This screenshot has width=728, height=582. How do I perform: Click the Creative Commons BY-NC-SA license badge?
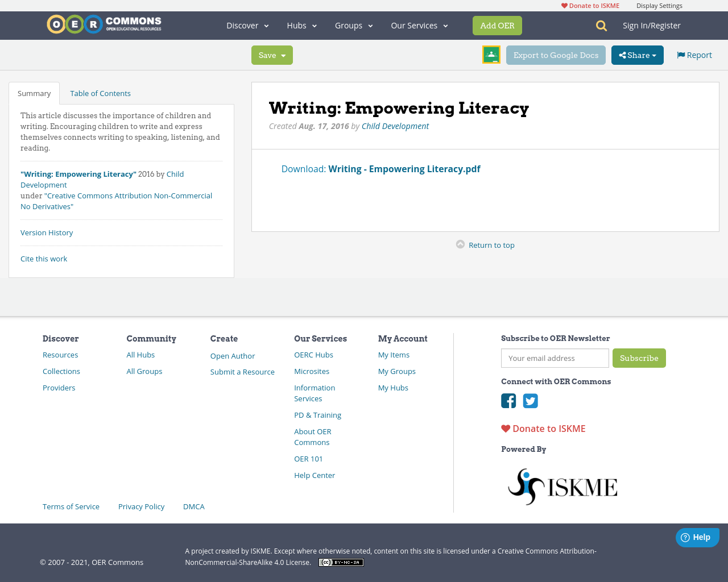tap(341, 562)
